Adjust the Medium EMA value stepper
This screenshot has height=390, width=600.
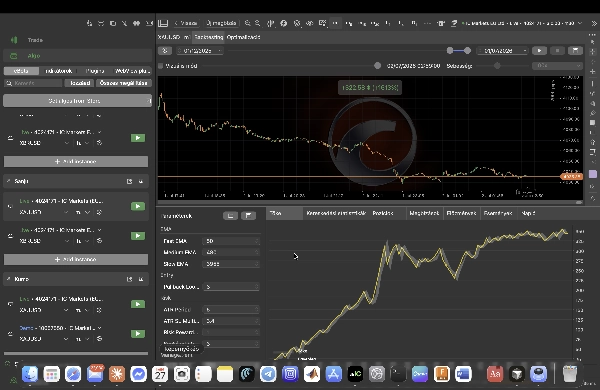[x=257, y=252]
